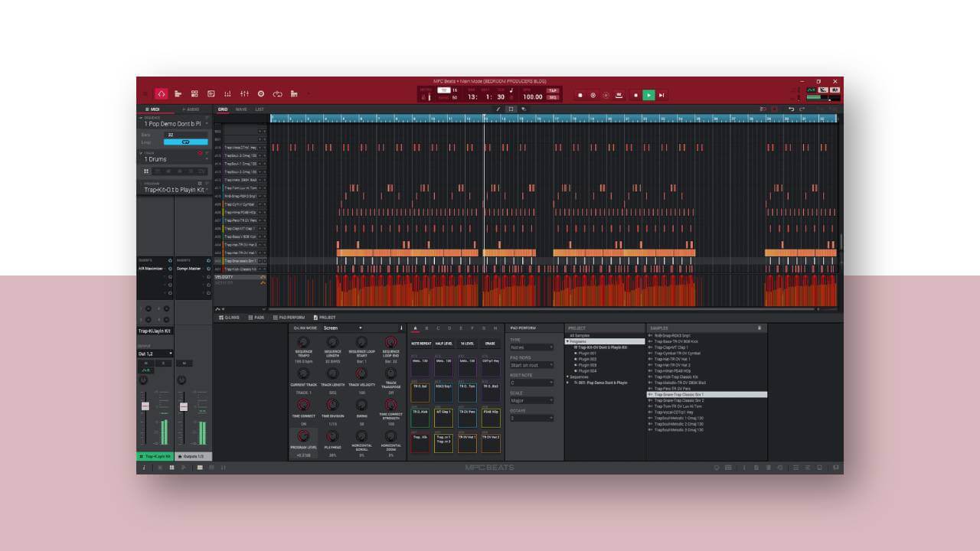Click the 'MT Clap 1' drum pad
This screenshot has width=980, height=551.
pyautogui.click(x=444, y=417)
